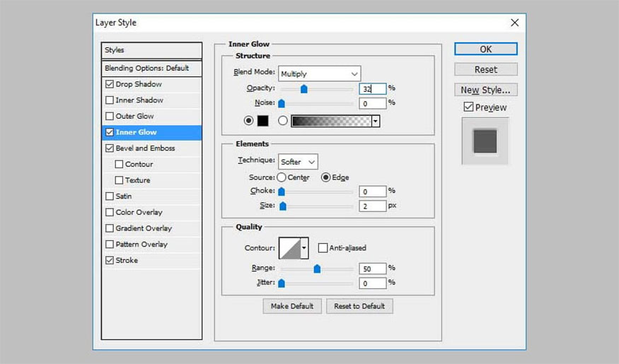Click the Opacity percentage input field
This screenshot has width=619, height=364.
372,89
